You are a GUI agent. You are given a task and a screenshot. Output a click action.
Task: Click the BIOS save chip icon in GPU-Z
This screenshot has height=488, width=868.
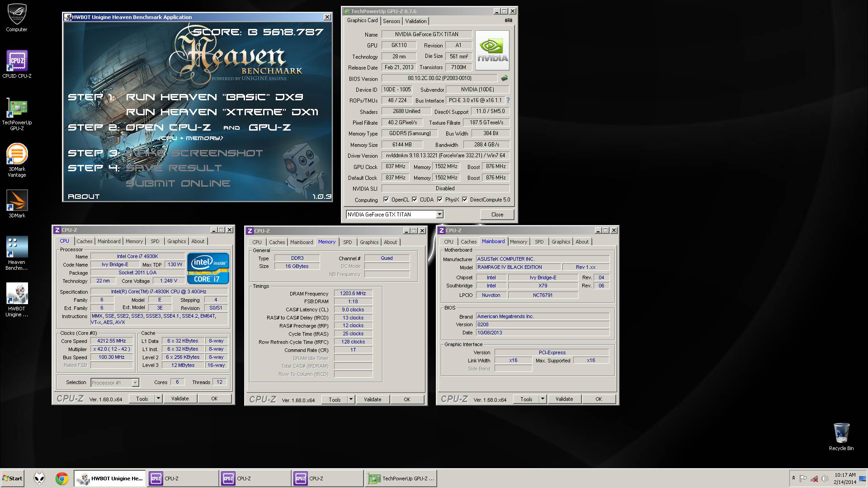point(505,78)
